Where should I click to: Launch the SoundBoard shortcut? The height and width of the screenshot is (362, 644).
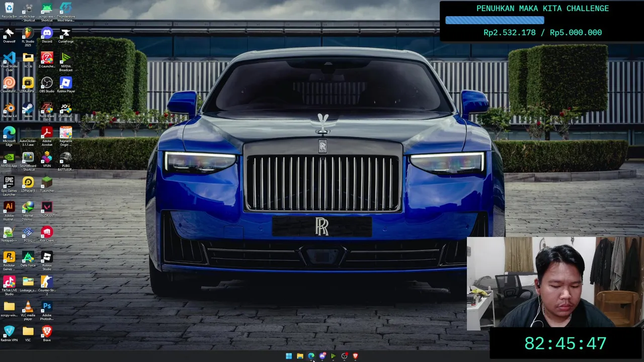coord(28,161)
